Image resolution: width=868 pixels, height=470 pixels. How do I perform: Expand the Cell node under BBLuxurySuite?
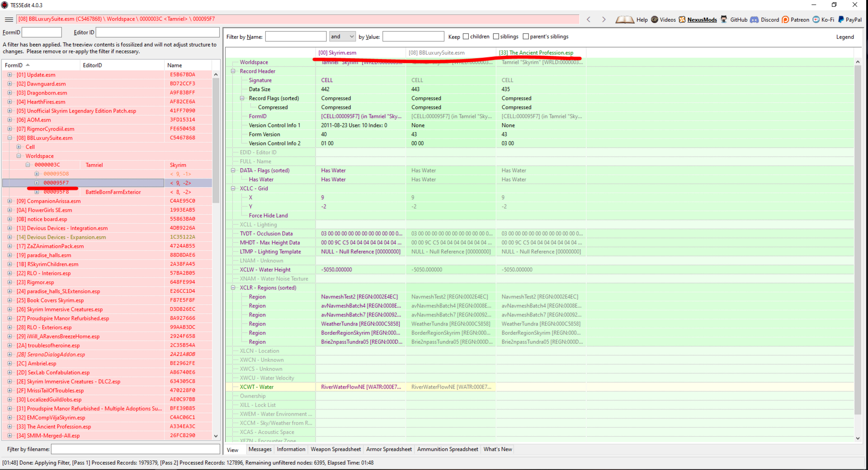[x=19, y=147]
